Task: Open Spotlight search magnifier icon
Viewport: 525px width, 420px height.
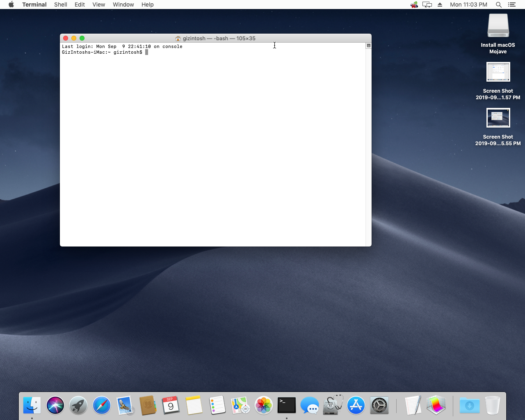Action: (499, 5)
